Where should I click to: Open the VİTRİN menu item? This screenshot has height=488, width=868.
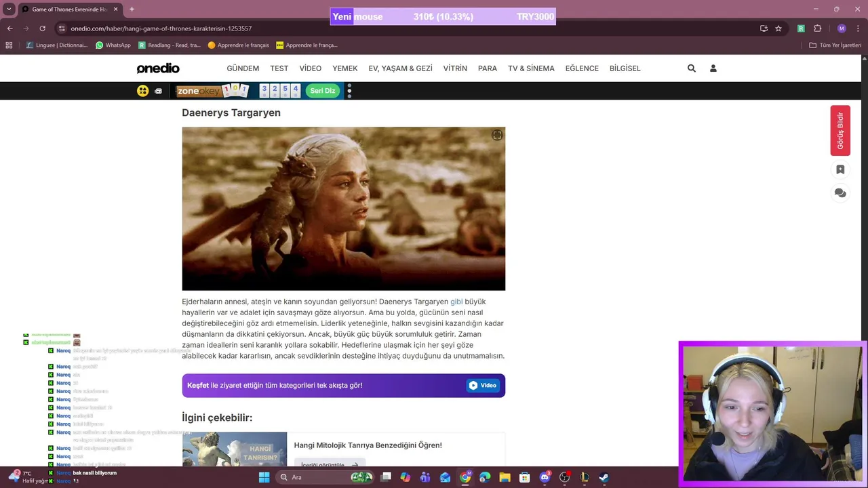point(455,68)
